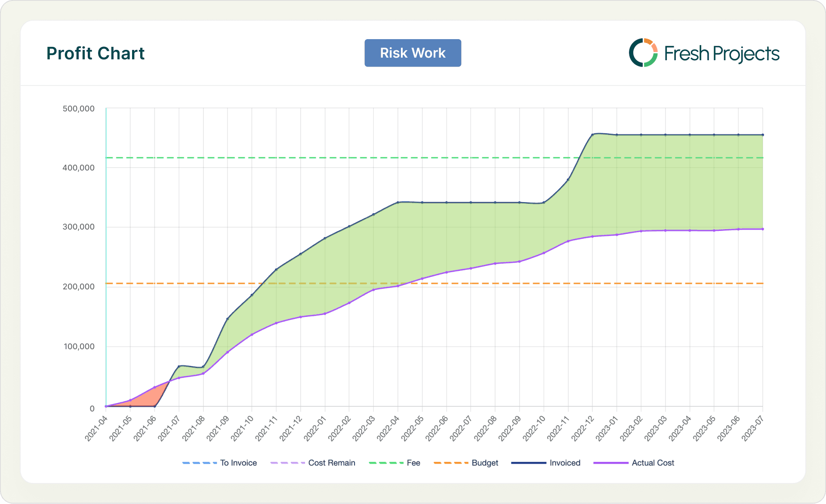This screenshot has height=504, width=826.
Task: Click the Risk Work button
Action: (413, 53)
